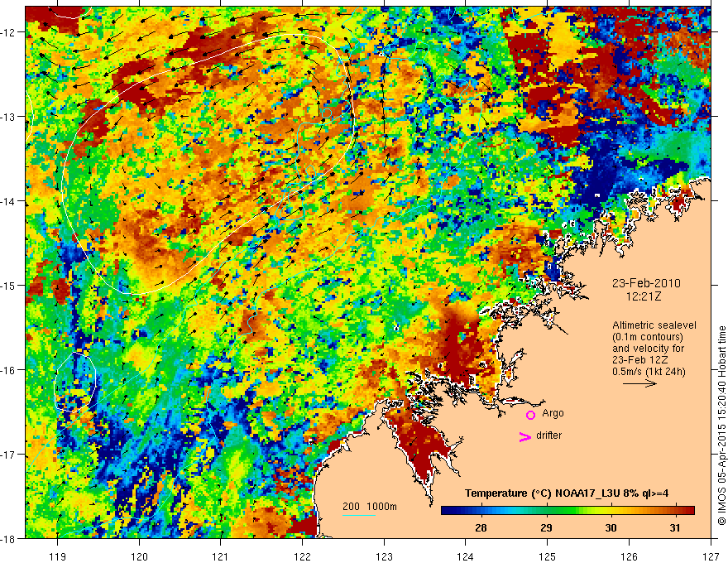Click the color bar value 28

[481, 528]
